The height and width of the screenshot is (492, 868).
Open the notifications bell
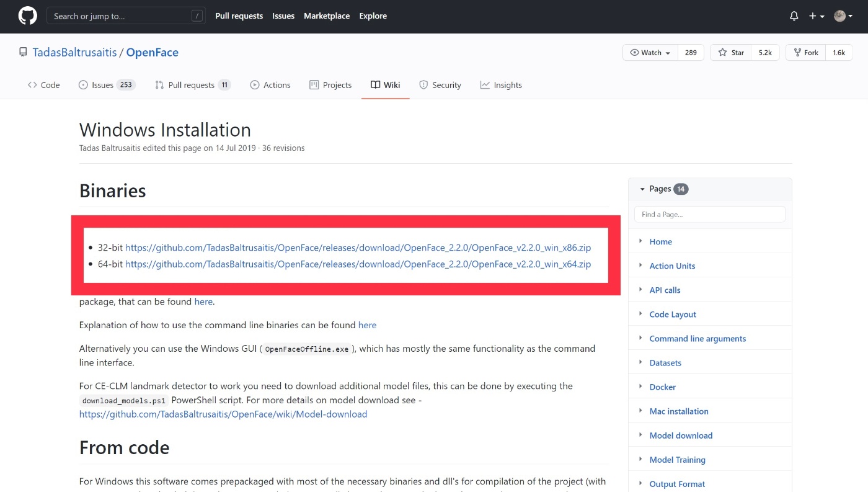click(794, 16)
